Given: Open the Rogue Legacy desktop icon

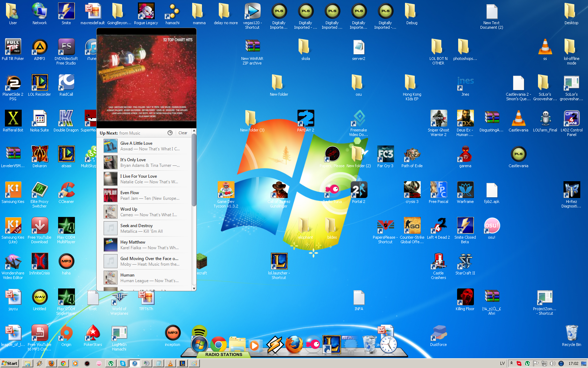Looking at the screenshot, I should pos(146,12).
